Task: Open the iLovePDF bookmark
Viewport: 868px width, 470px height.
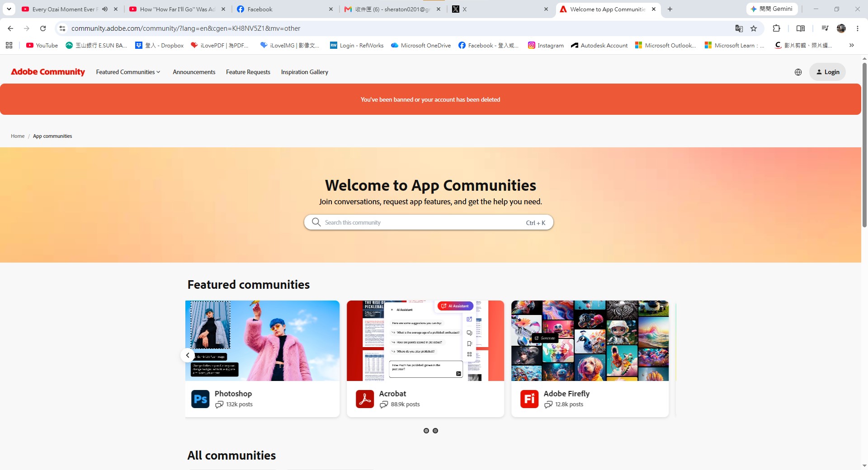Action: click(220, 45)
